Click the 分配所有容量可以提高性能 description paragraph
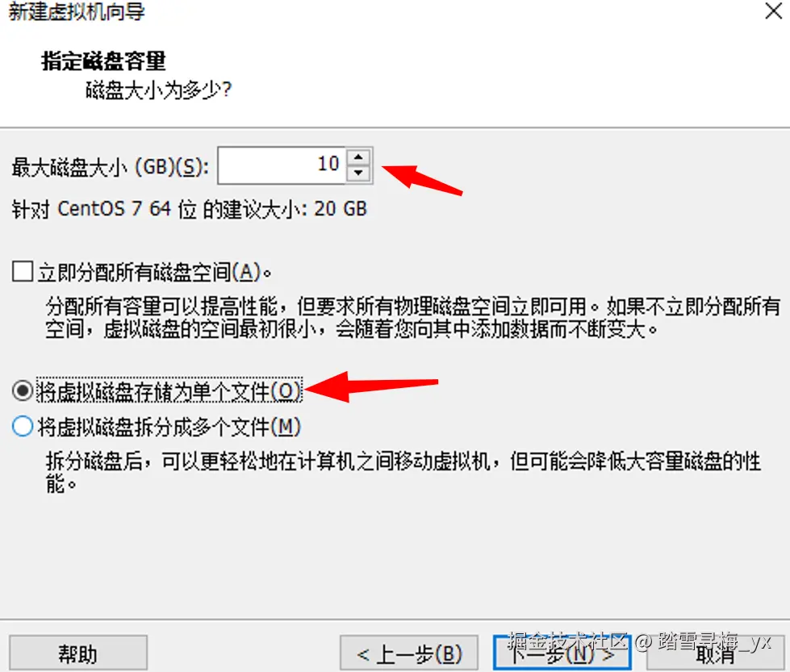The image size is (790, 672). click(413, 317)
